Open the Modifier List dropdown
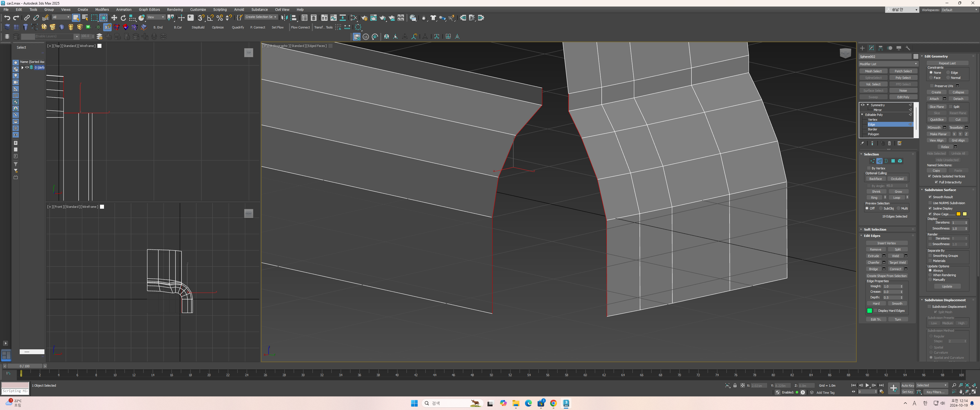Image resolution: width=980 pixels, height=410 pixels. [x=888, y=64]
